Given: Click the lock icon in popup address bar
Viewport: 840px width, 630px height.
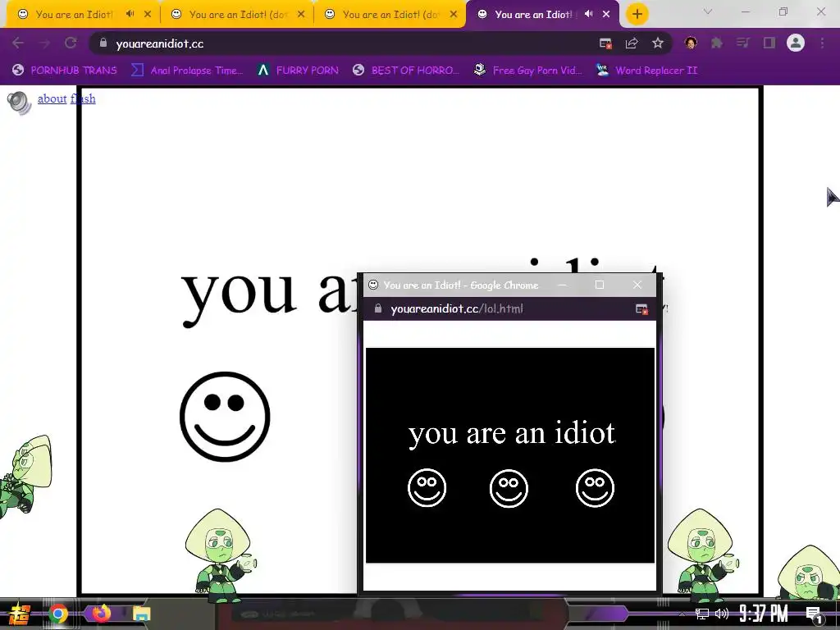Looking at the screenshot, I should click(x=378, y=308).
